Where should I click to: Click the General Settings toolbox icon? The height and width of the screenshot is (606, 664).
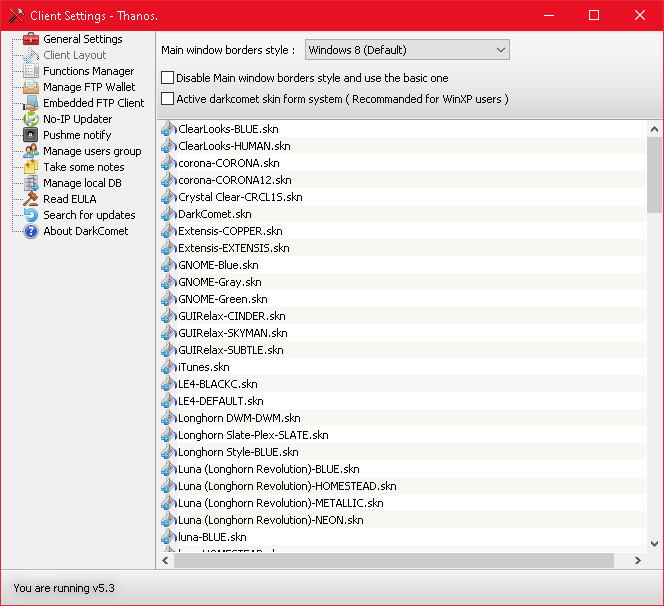click(x=31, y=39)
